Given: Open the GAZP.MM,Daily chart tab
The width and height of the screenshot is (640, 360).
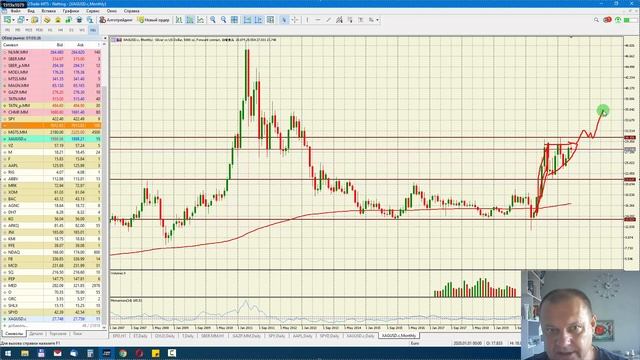Looking at the screenshot, I should pos(246,336).
